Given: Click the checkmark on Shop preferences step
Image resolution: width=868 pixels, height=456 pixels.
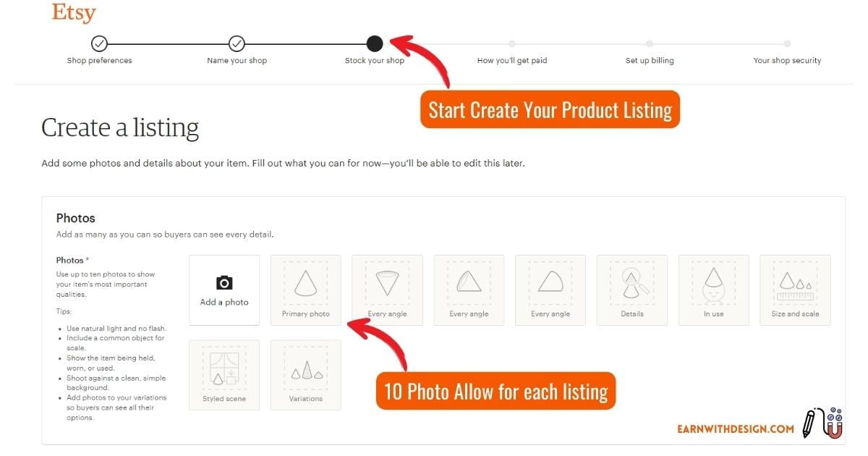Looking at the screenshot, I should point(99,43).
